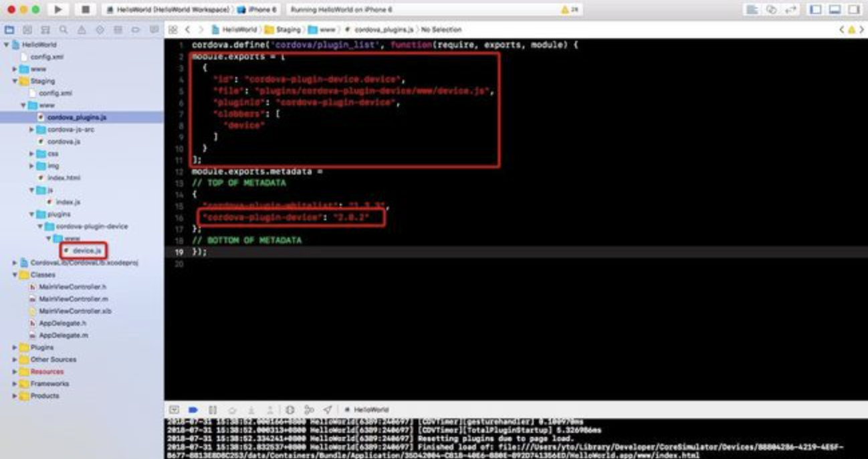
Task: Expand the cordova-js-src folder
Action: point(31,129)
